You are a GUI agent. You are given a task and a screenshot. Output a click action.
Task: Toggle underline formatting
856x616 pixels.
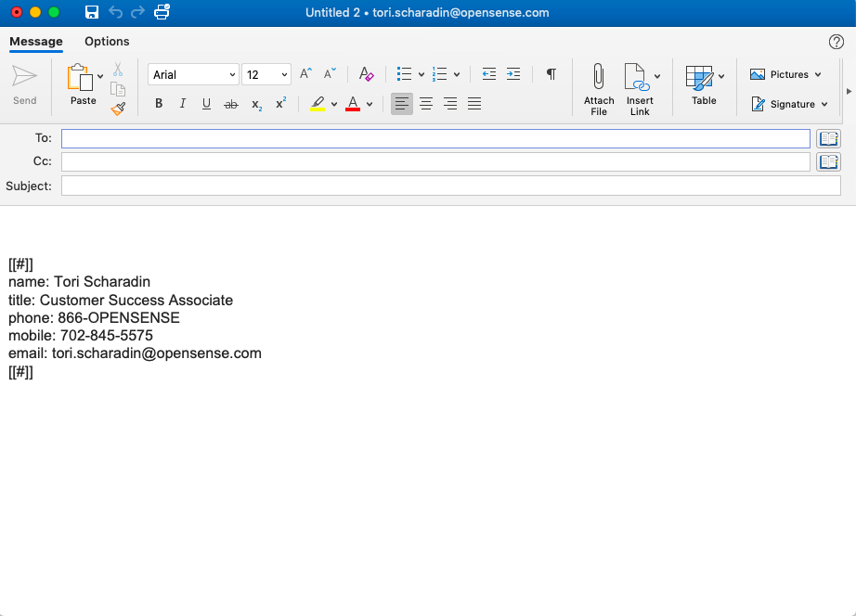tap(206, 104)
